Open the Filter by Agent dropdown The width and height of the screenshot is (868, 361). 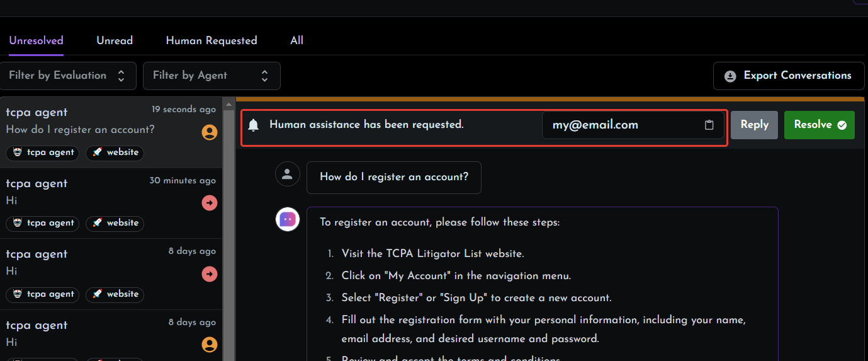coord(211,76)
